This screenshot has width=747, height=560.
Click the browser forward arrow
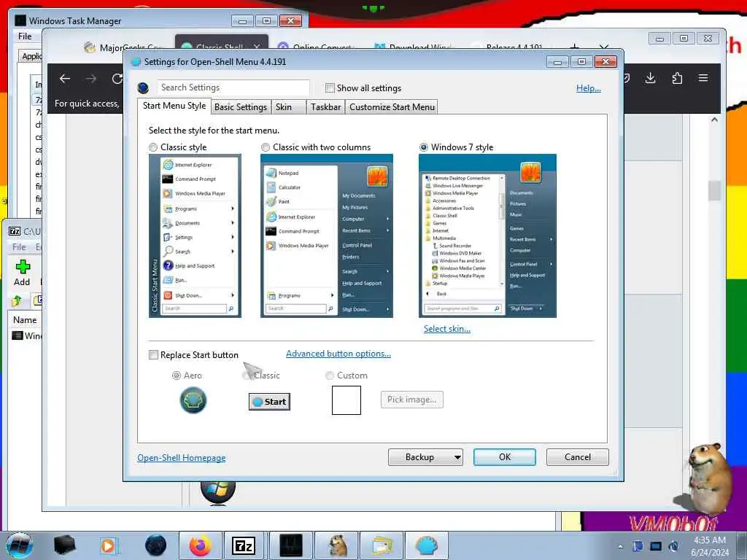(91, 79)
